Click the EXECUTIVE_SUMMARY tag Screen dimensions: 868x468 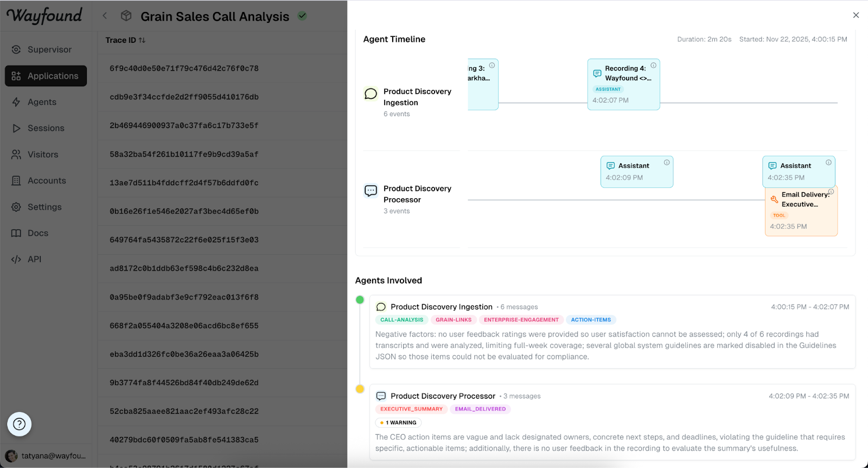[411, 409]
